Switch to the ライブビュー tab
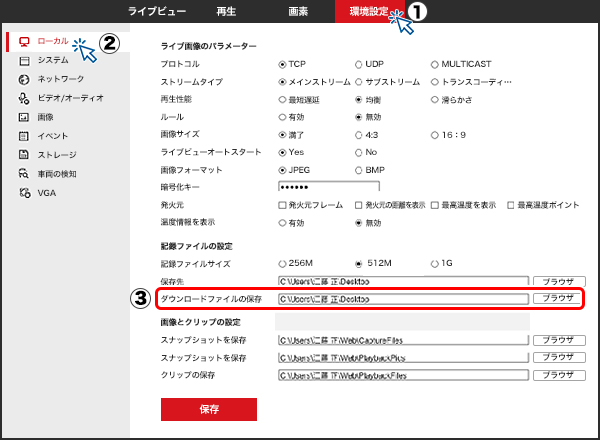The height and width of the screenshot is (440, 600). point(158,11)
